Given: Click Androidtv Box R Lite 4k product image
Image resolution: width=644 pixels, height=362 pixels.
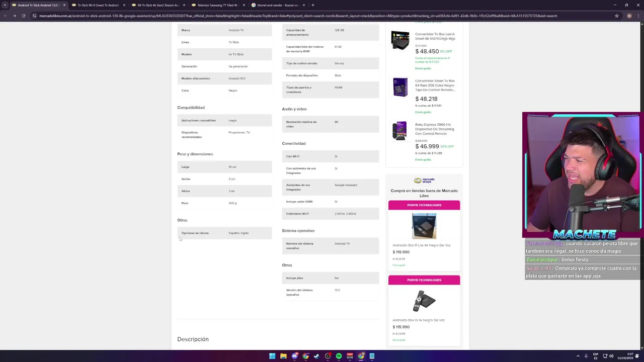Looking at the screenshot, I should pos(424,226).
